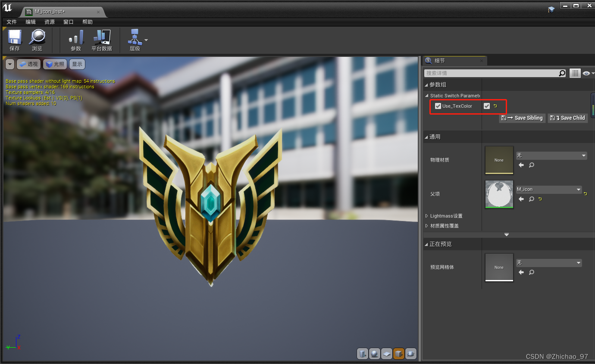Browse to M_icon parent in content browser
The height and width of the screenshot is (364, 595).
pyautogui.click(x=532, y=199)
